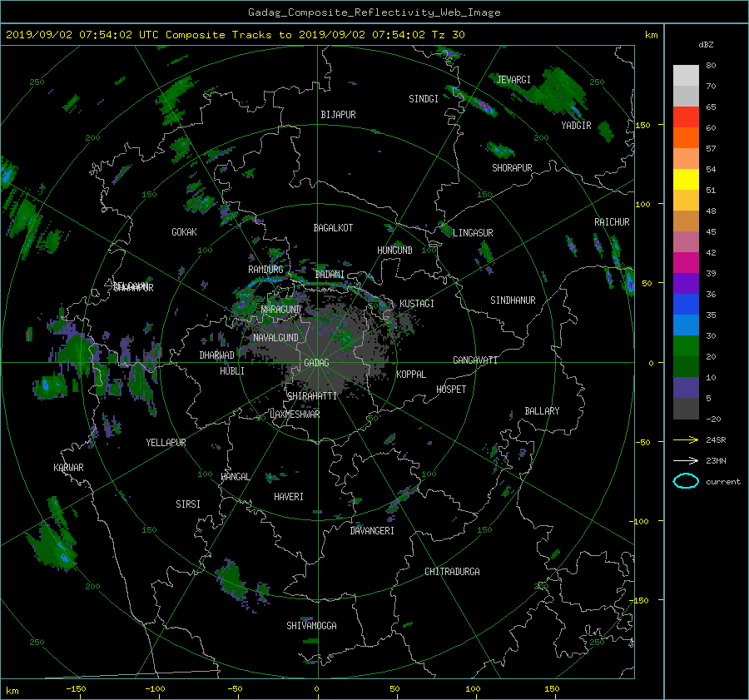Click the NAVALGUND city label
Viewport: 749px width, 700px height.
(275, 338)
